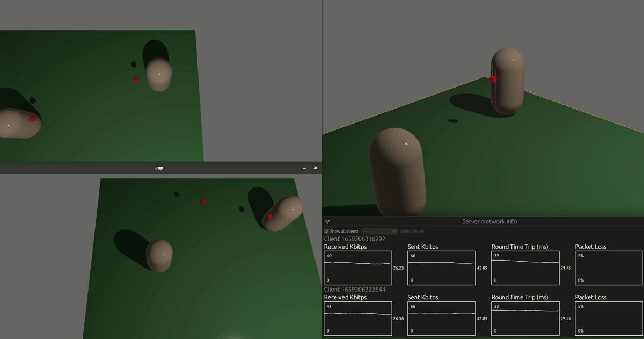Click the Round Time Trip graph for first client
Screen dimensions: 644x339
pyautogui.click(x=525, y=267)
